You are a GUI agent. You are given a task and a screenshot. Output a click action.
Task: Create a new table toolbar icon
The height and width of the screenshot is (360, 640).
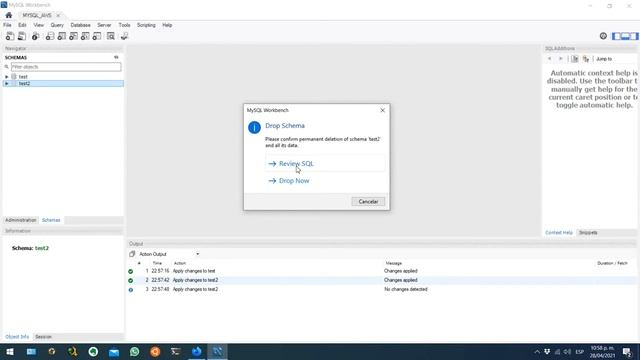(62, 36)
